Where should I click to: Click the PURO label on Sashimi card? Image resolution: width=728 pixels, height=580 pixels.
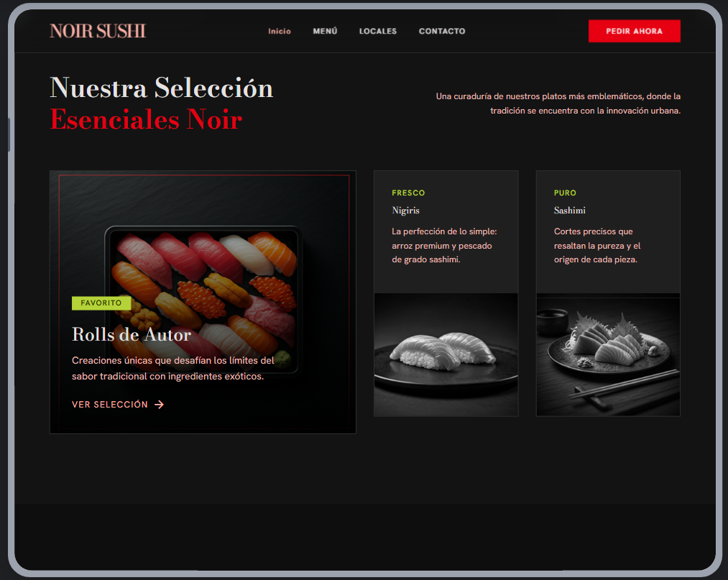pyautogui.click(x=565, y=193)
